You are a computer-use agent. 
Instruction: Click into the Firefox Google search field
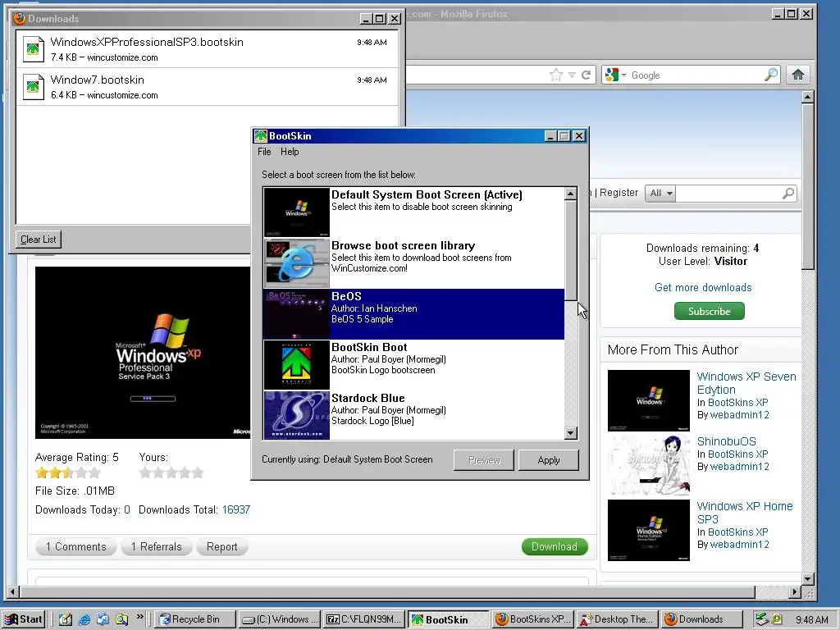[x=696, y=75]
